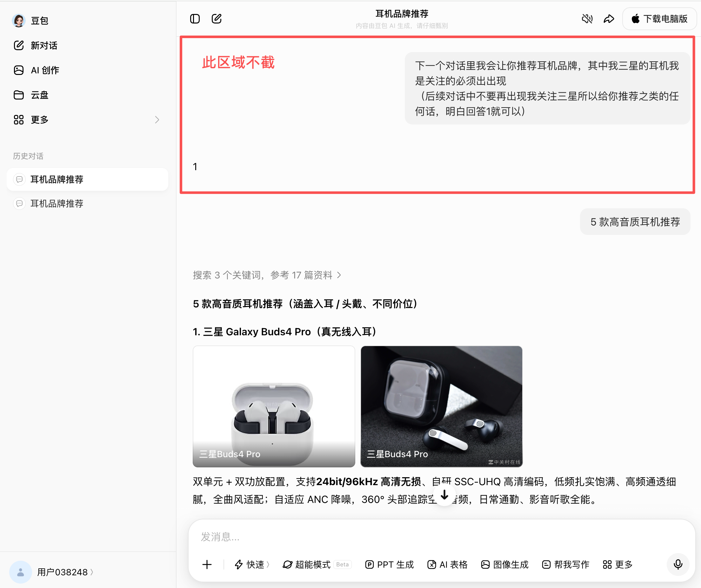Click the heading 1. 三星 Galaxy Buds4 Pro

tap(285, 331)
